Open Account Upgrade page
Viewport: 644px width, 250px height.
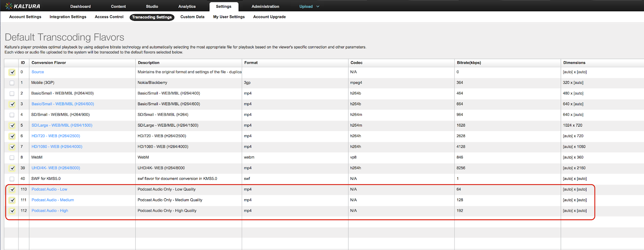click(x=270, y=17)
